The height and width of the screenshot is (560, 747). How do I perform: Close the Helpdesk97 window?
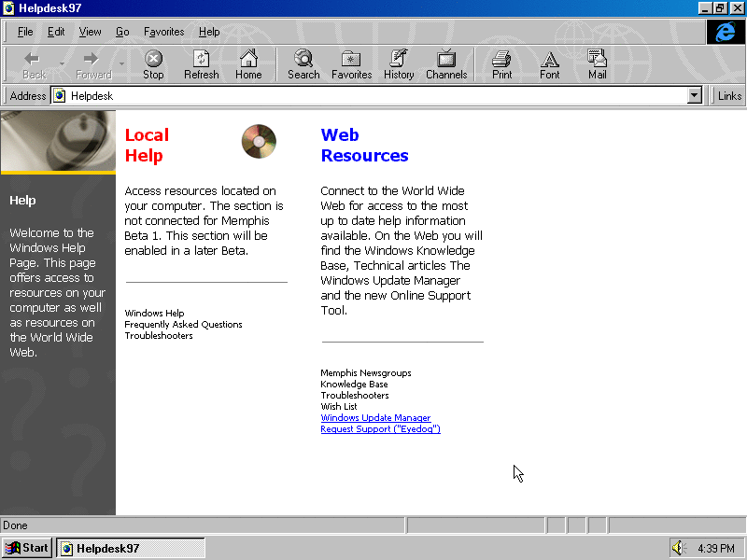pyautogui.click(x=737, y=8)
